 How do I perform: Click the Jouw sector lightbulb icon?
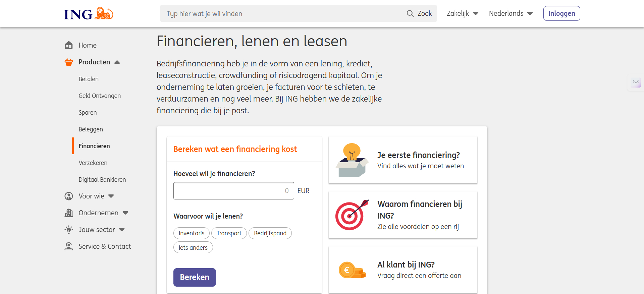point(69,230)
